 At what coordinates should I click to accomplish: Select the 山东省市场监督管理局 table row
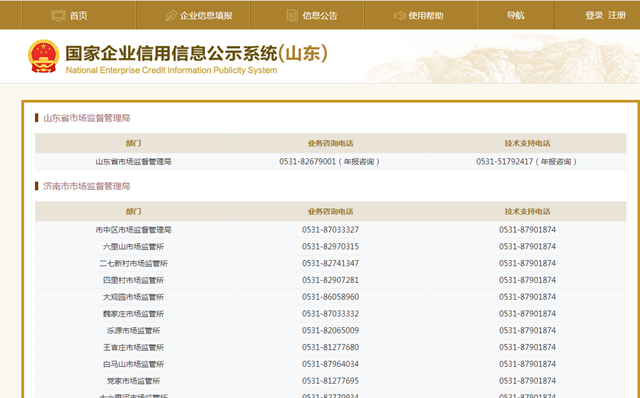331,162
